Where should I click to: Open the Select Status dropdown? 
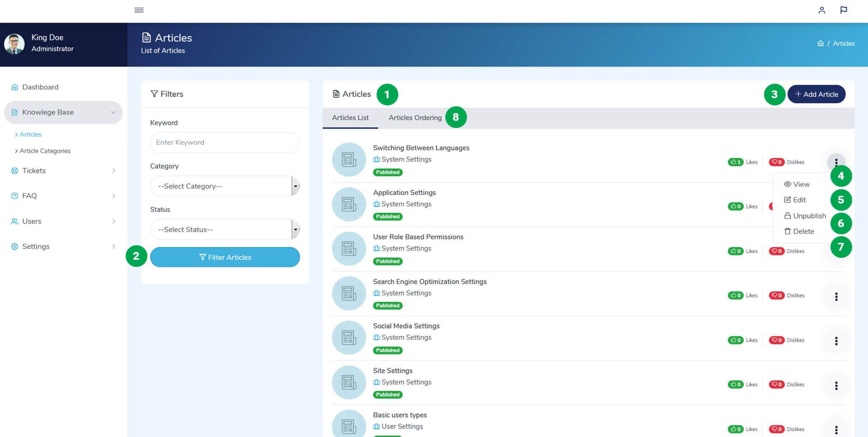(x=225, y=229)
